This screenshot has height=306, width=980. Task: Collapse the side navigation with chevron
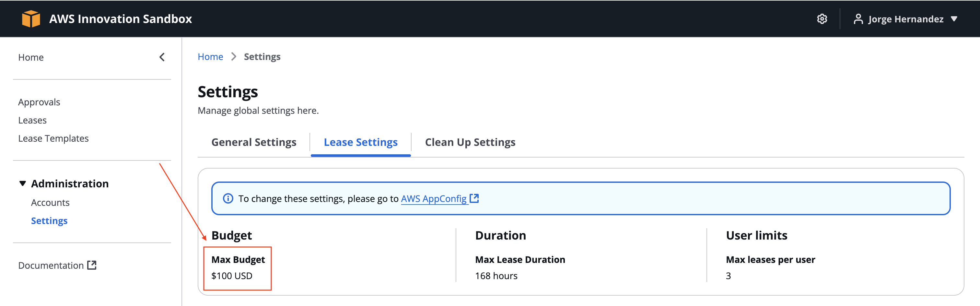[x=162, y=57]
